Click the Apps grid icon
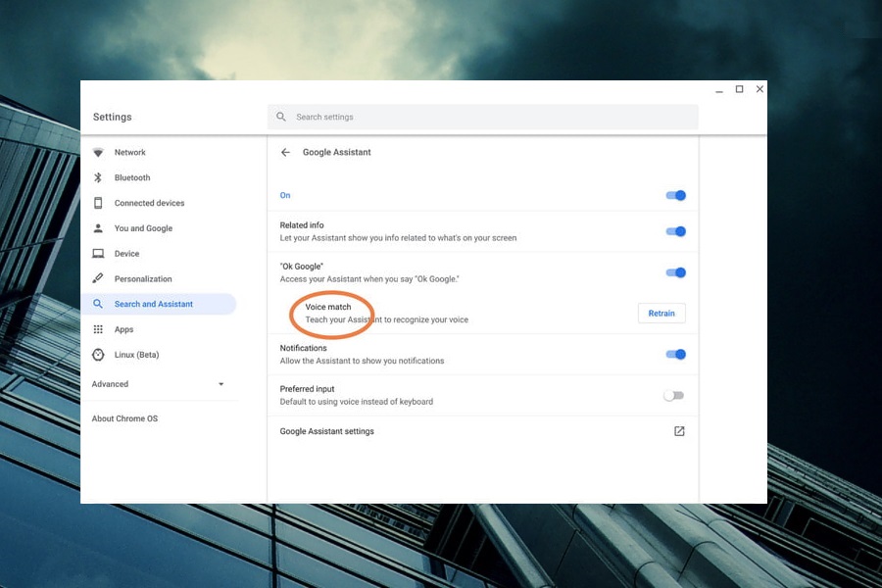 click(x=98, y=329)
